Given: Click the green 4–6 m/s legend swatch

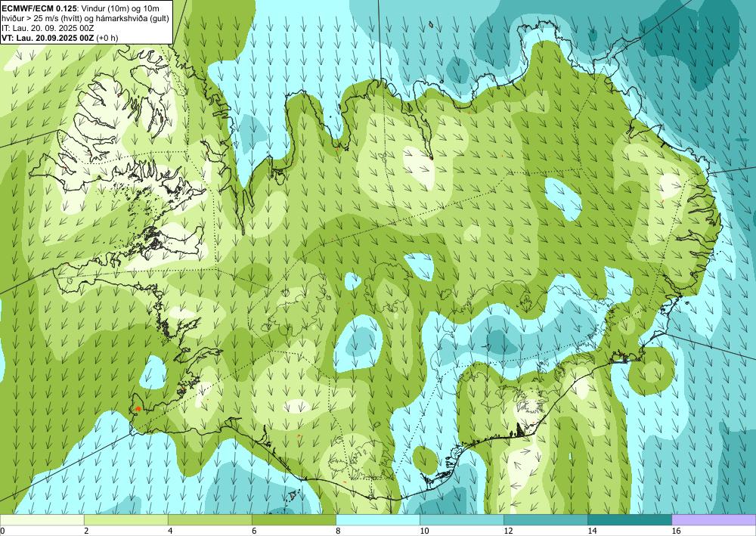Looking at the screenshot, I should pos(209,519).
